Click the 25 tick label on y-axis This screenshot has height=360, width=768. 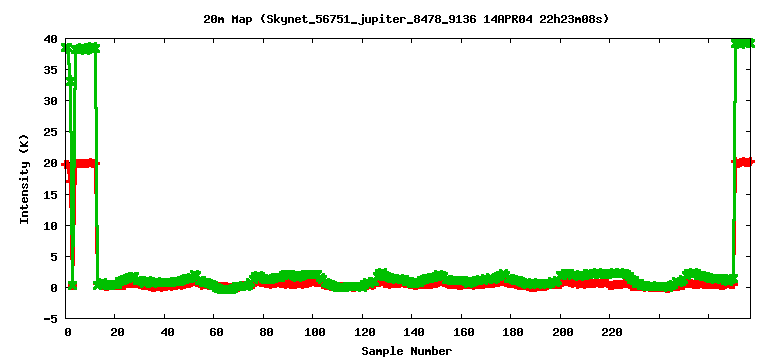[x=51, y=132]
